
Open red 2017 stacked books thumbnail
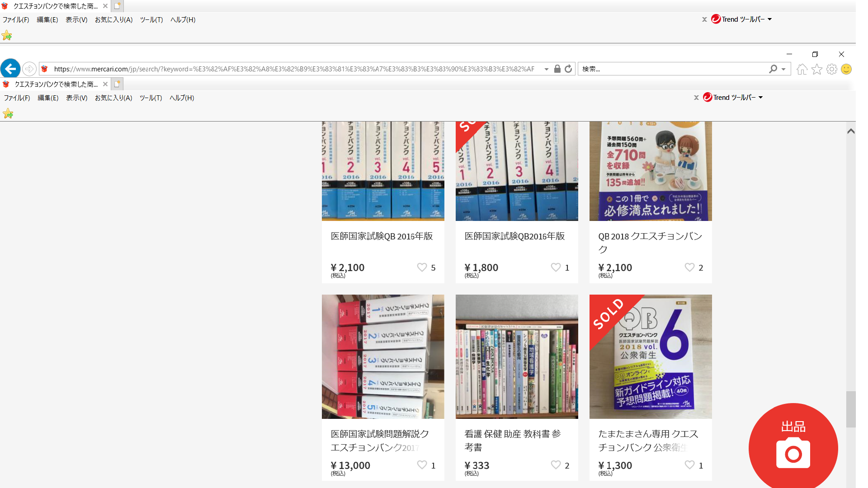coord(383,357)
